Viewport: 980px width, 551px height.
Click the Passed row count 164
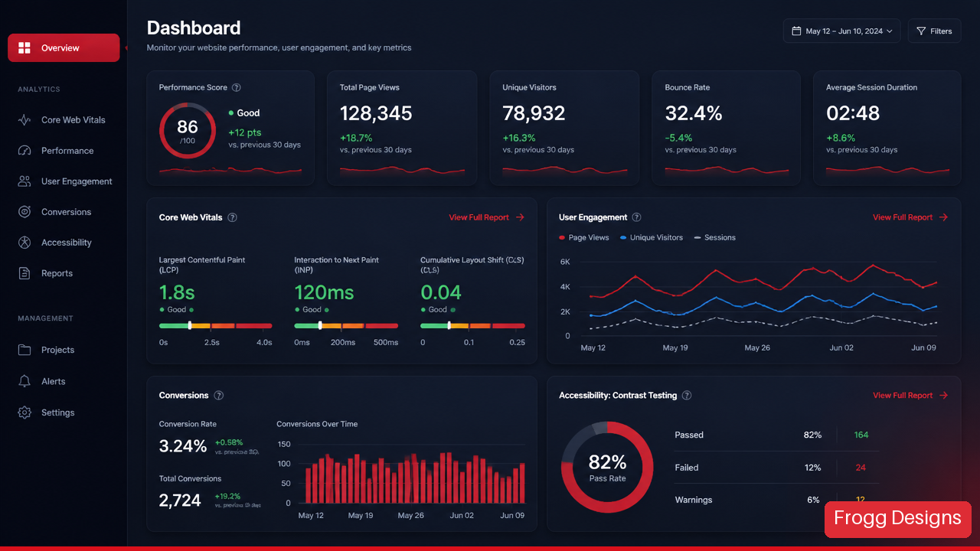tap(861, 435)
